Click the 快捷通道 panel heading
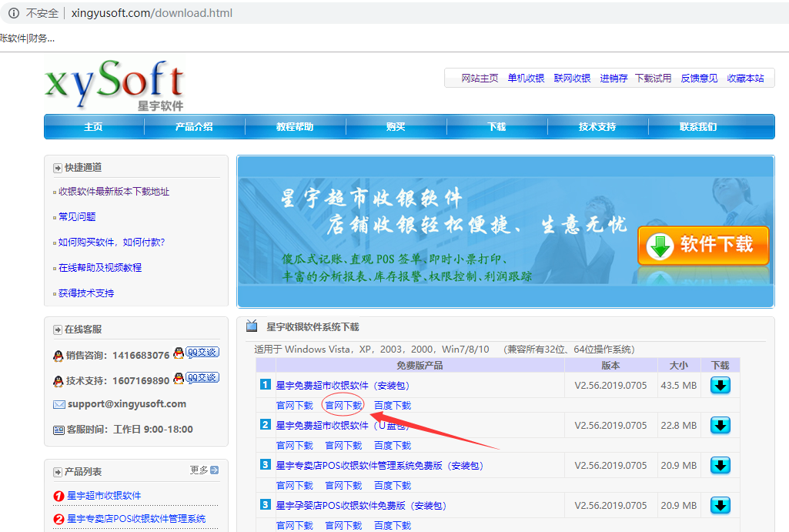The height and width of the screenshot is (532, 789). pyautogui.click(x=83, y=168)
